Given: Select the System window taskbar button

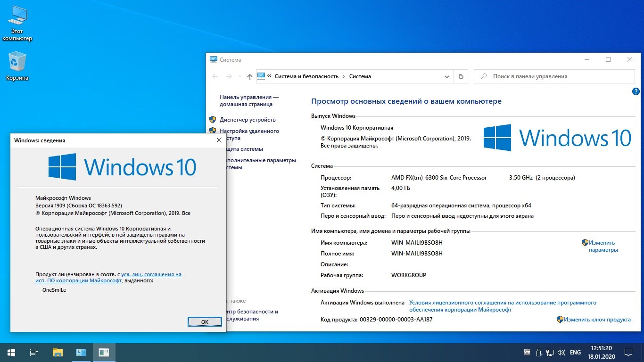Looking at the screenshot, I should [x=81, y=352].
